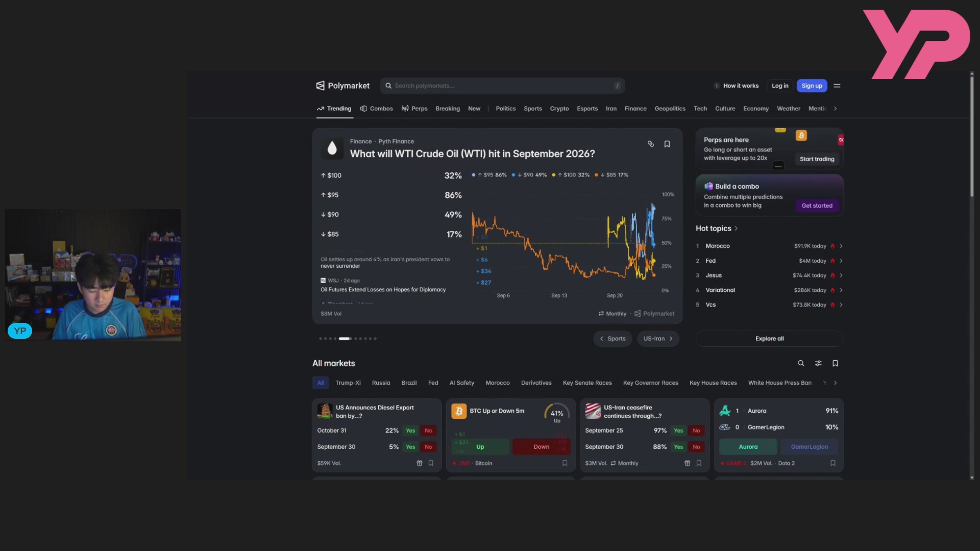Select Yes for October 31 diesel ban
The image size is (980, 551).
pyautogui.click(x=410, y=431)
